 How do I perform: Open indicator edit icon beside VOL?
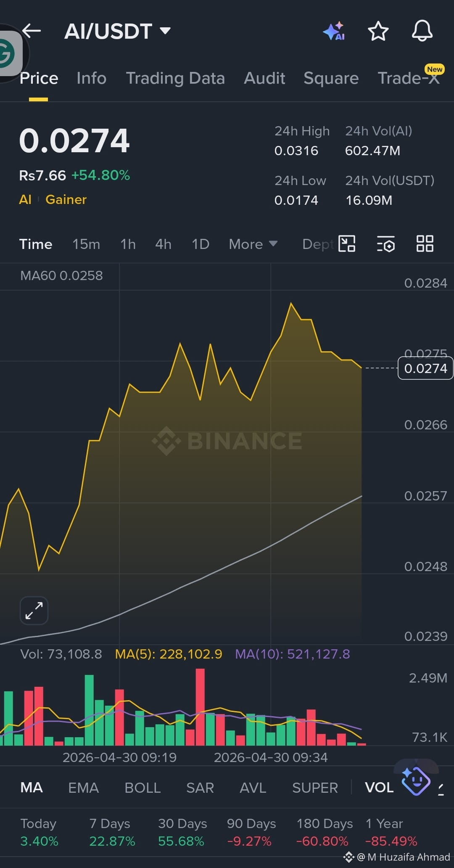[441, 789]
